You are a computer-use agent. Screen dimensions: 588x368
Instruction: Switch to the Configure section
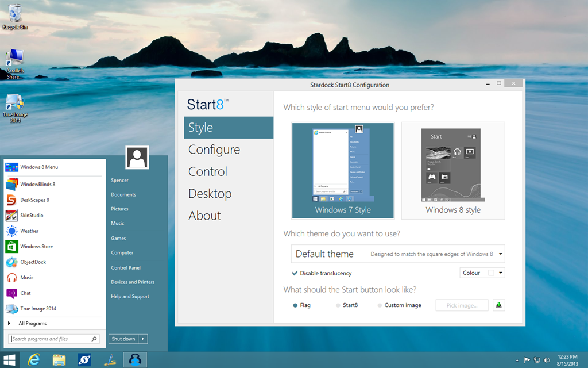point(214,149)
